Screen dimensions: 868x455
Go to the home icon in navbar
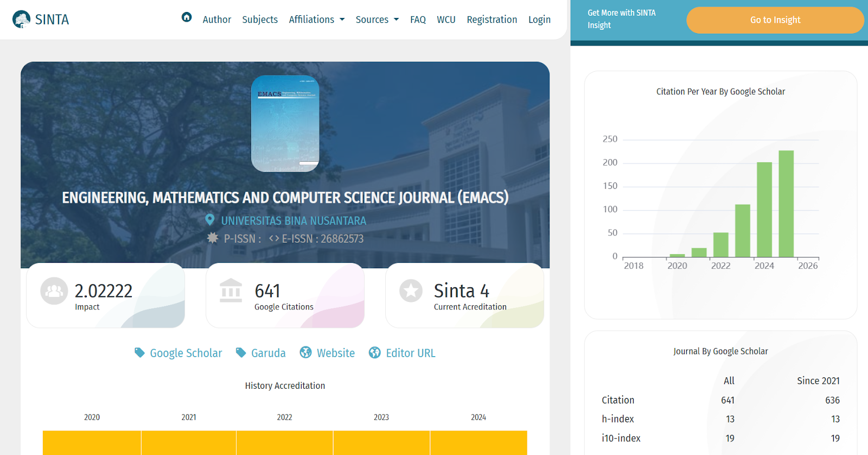(187, 17)
